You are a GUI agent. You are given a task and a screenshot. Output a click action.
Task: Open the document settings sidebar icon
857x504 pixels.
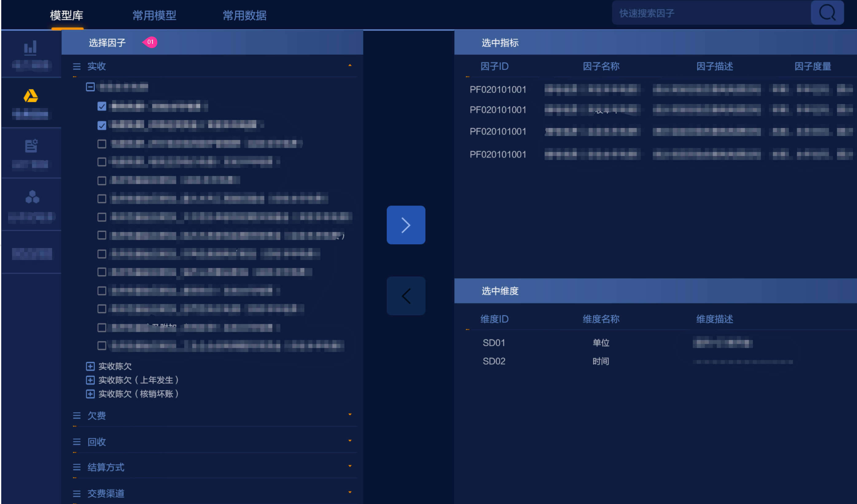point(31,146)
